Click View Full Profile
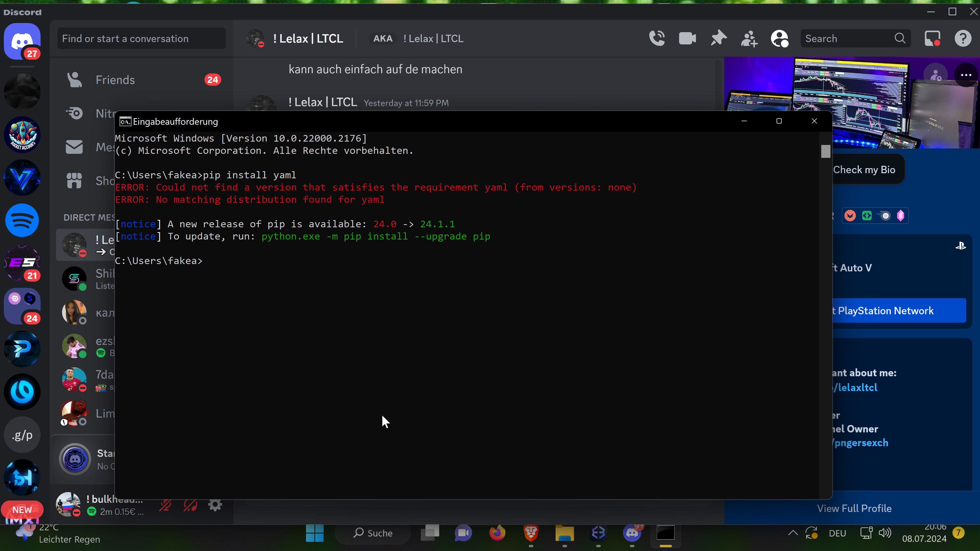 tap(854, 508)
